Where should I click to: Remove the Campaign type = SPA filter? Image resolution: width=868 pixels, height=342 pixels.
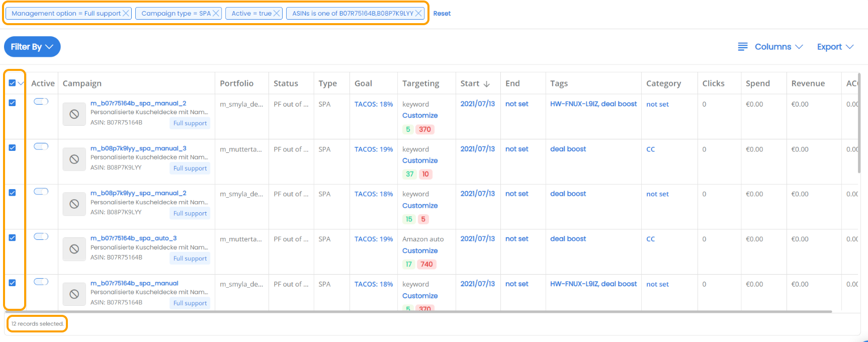[216, 13]
